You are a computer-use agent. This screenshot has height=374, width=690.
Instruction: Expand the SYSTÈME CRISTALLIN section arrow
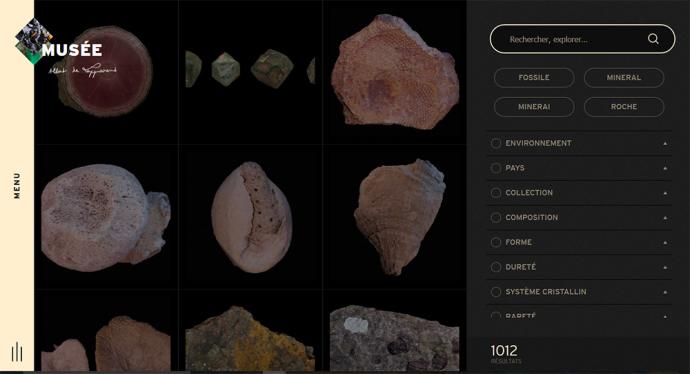[665, 292]
